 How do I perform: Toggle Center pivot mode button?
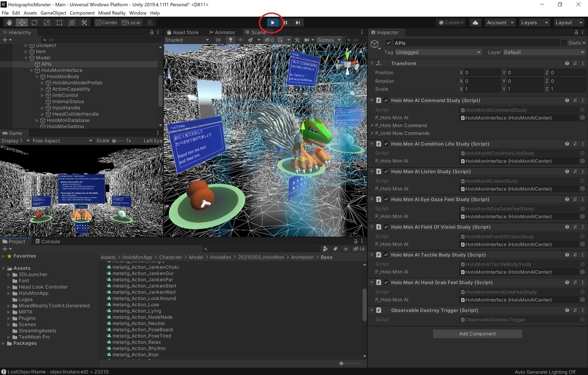[x=107, y=23]
